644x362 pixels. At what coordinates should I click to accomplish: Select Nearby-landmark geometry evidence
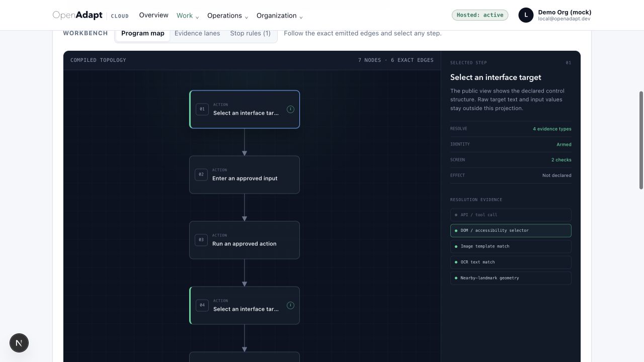pos(511,278)
